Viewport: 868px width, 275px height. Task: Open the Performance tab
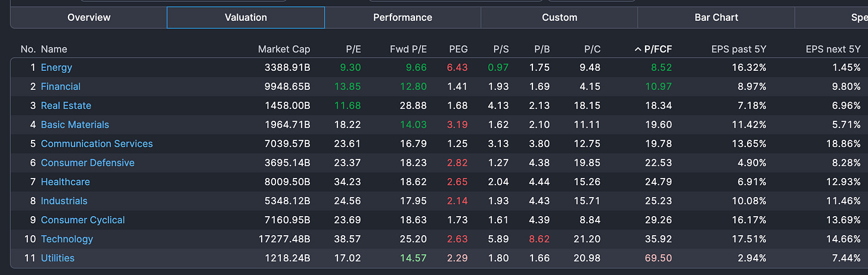coord(402,17)
